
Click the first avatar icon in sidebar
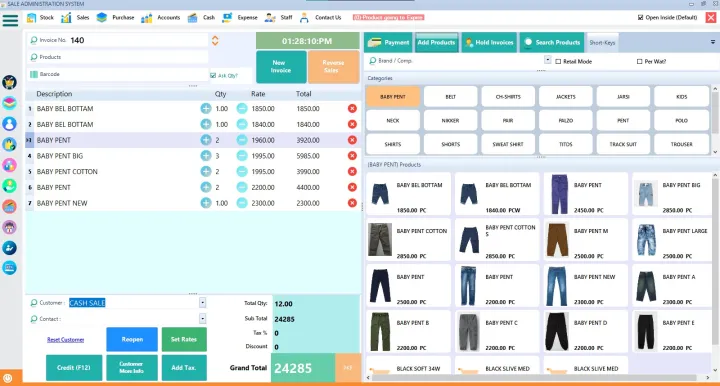9,82
